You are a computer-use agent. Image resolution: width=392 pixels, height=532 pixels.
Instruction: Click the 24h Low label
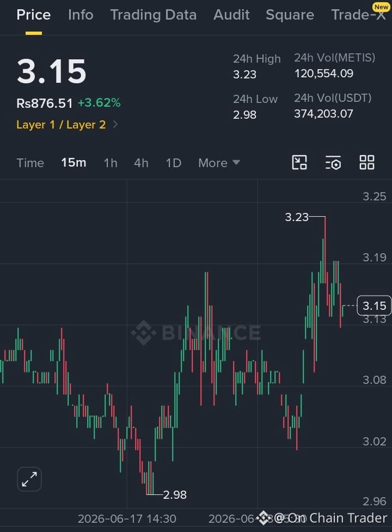pos(255,99)
